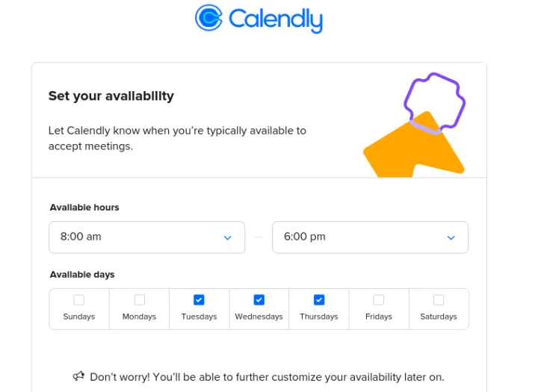538x392 pixels.
Task: Click the Calendly logo icon
Action: pyautogui.click(x=208, y=18)
